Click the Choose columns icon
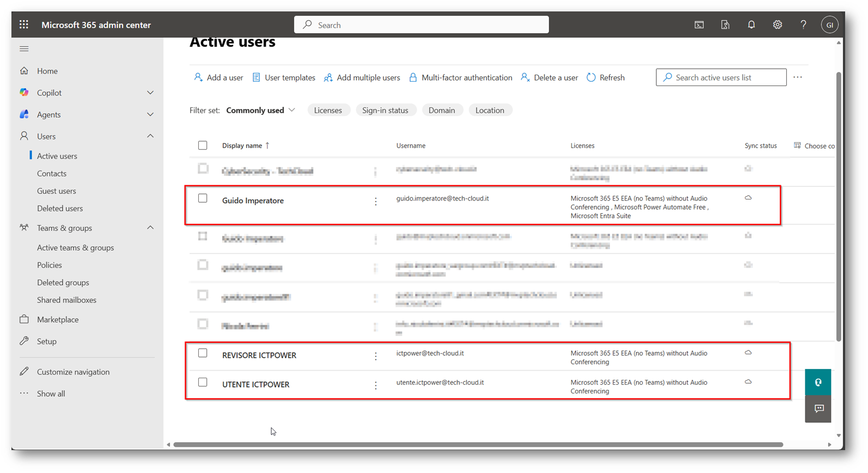The image size is (868, 473). click(x=797, y=145)
